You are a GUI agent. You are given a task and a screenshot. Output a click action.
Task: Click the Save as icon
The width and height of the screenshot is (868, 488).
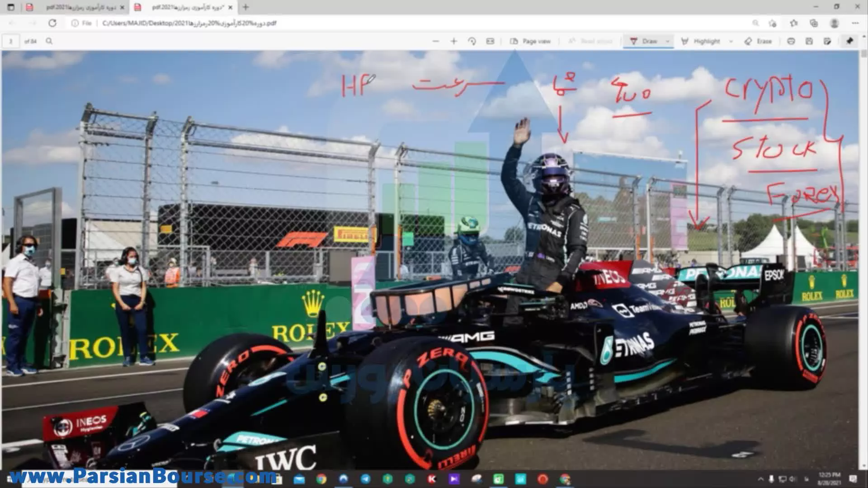tap(827, 41)
